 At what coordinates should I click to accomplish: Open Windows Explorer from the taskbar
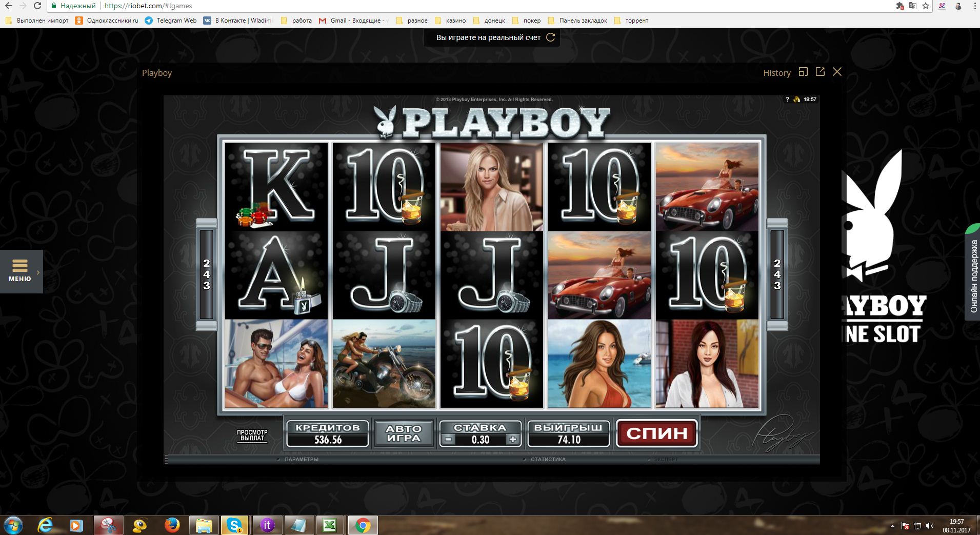pyautogui.click(x=204, y=525)
